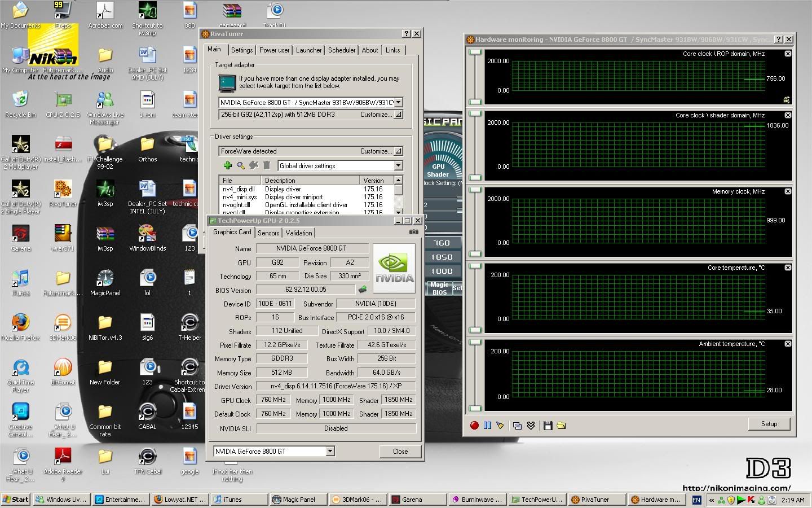Image resolution: width=812 pixels, height=508 pixels.
Task: Click the Setup button in Hardware monitoring
Action: (x=769, y=424)
